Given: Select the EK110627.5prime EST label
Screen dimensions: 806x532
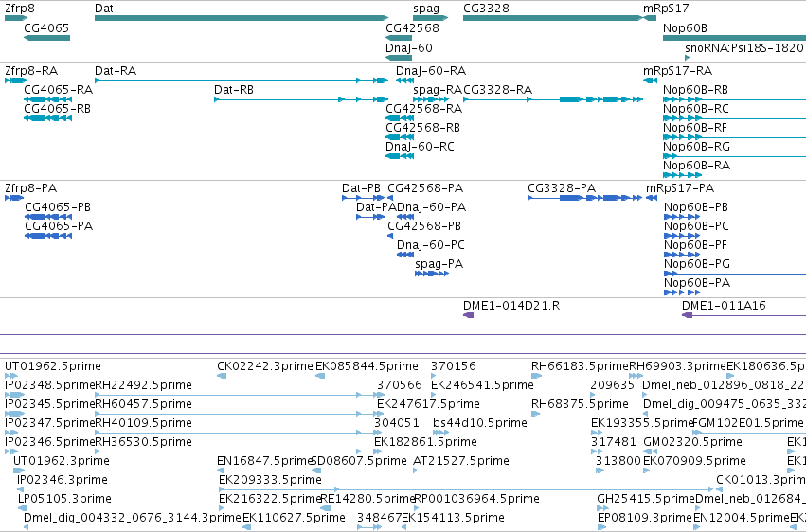Looking at the screenshot, I should click(294, 518).
